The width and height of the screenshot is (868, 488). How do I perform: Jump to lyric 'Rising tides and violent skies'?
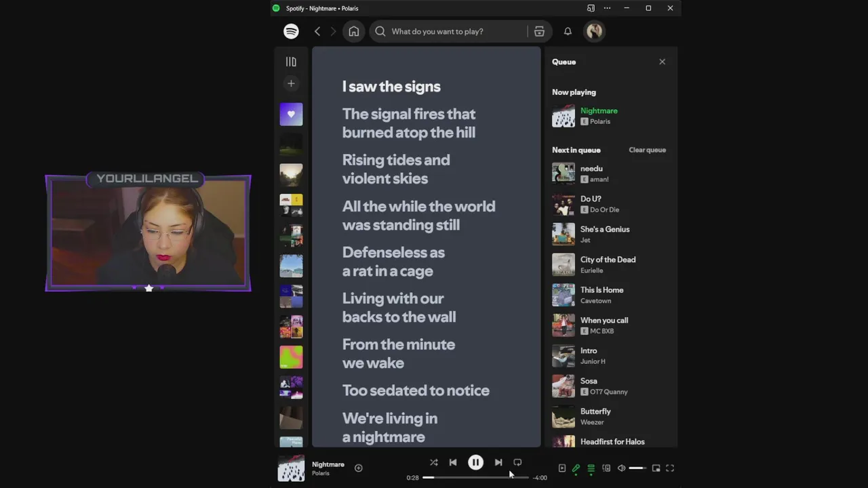[396, 169]
